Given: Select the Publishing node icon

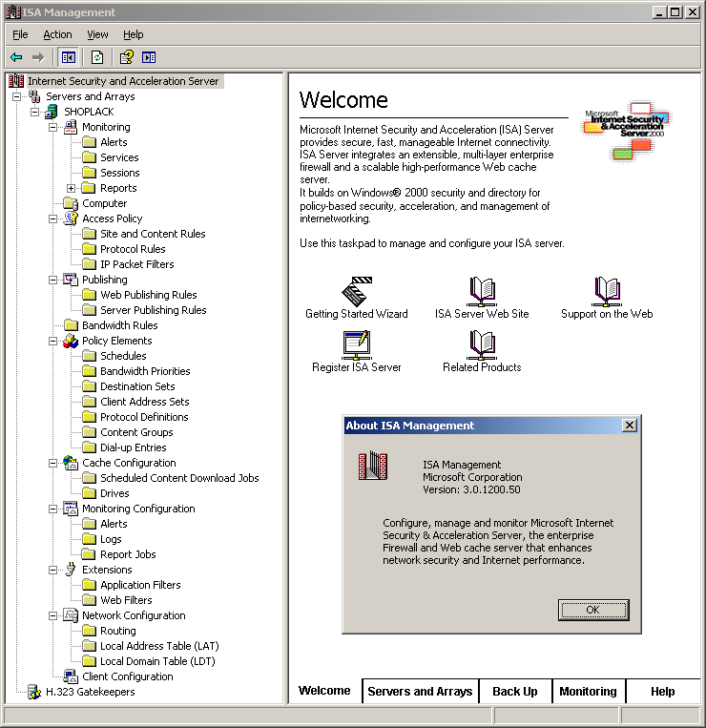Looking at the screenshot, I should click(70, 280).
